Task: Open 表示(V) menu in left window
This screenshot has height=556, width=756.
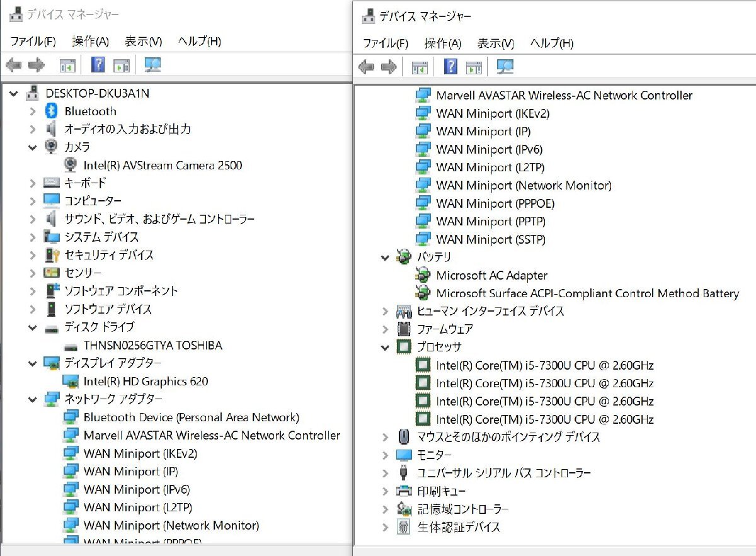Action: coord(143,42)
